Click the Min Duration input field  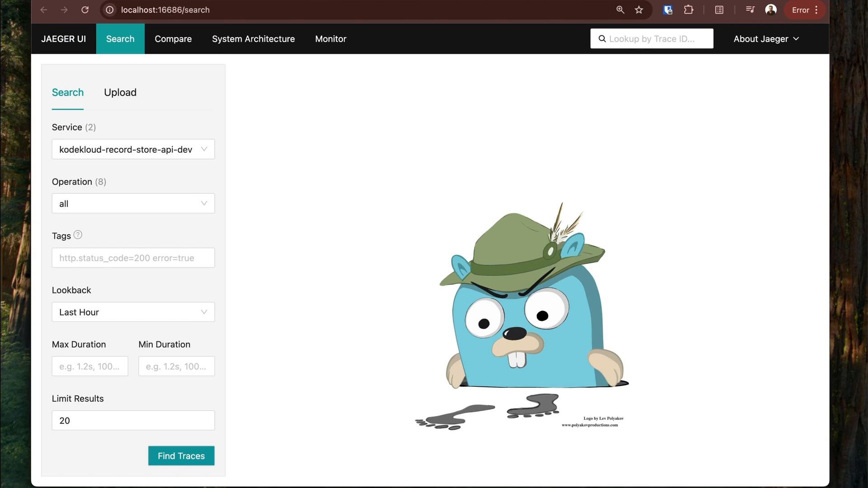[x=177, y=366]
